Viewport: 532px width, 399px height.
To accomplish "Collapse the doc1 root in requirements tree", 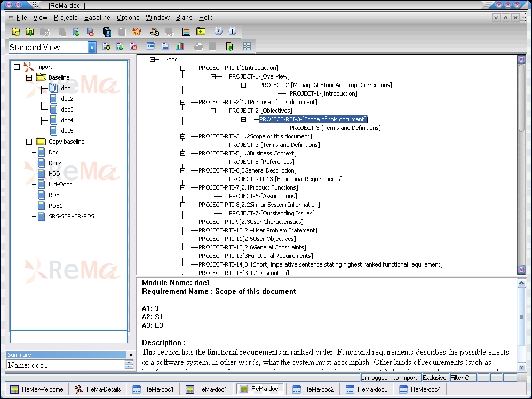I will pos(152,59).
